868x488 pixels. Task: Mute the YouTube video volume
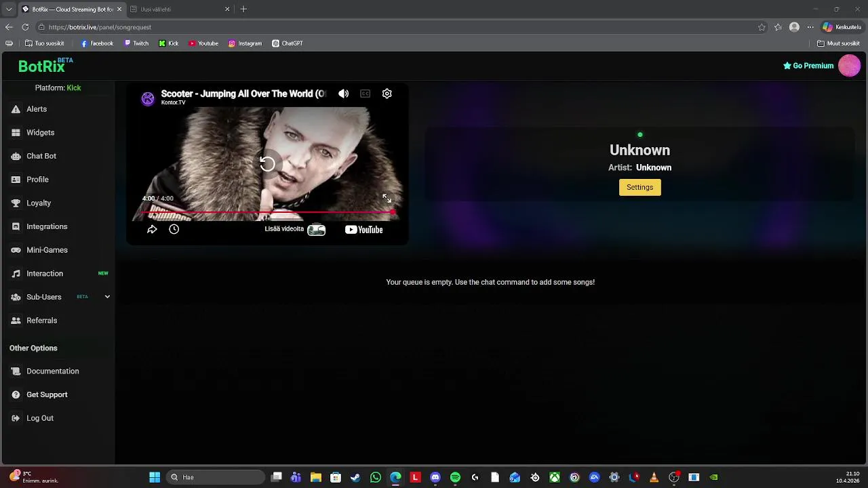(344, 94)
